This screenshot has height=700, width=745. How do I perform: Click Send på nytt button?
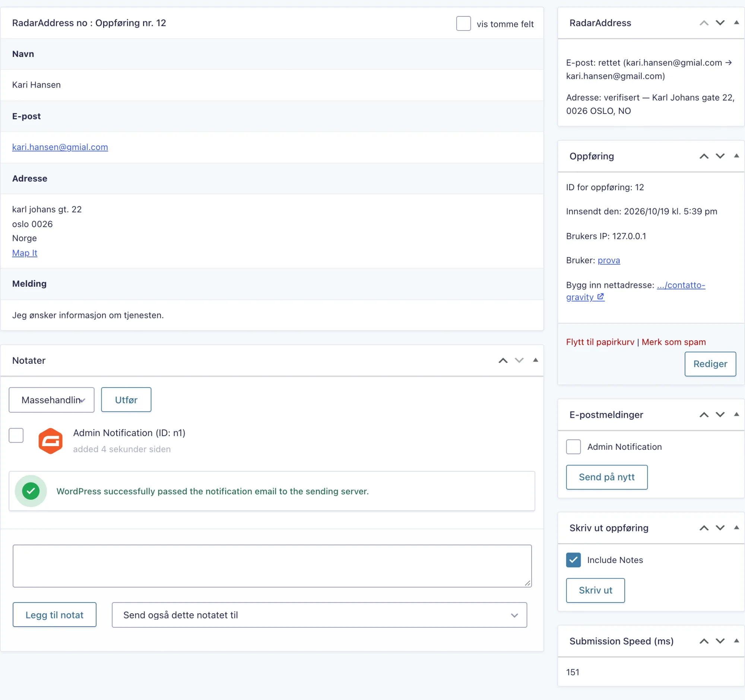[x=606, y=477]
